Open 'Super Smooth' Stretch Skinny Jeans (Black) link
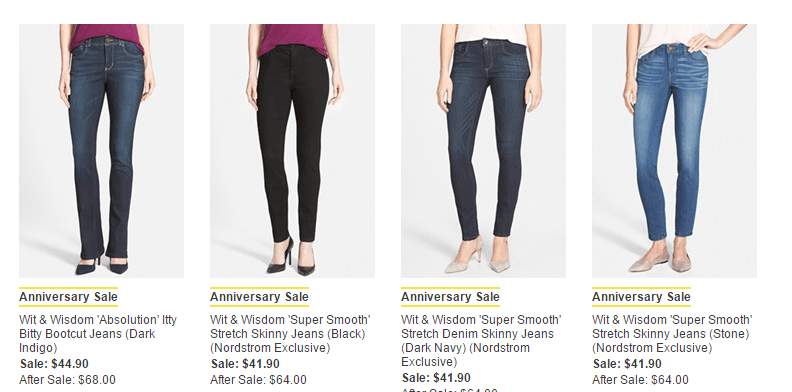Image resolution: width=792 pixels, height=392 pixels. pyautogui.click(x=290, y=334)
